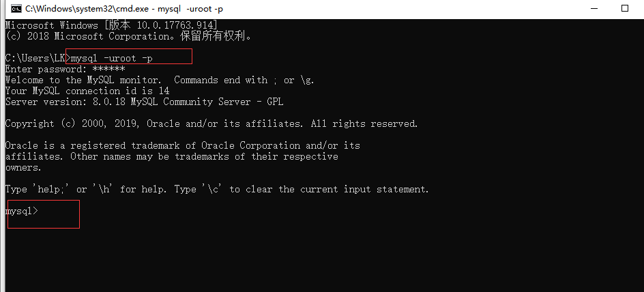Click the 'Microsoft Windows [版本 10.0.17763.914]' line
Image resolution: width=644 pixels, height=292 pixels.
tap(111, 25)
